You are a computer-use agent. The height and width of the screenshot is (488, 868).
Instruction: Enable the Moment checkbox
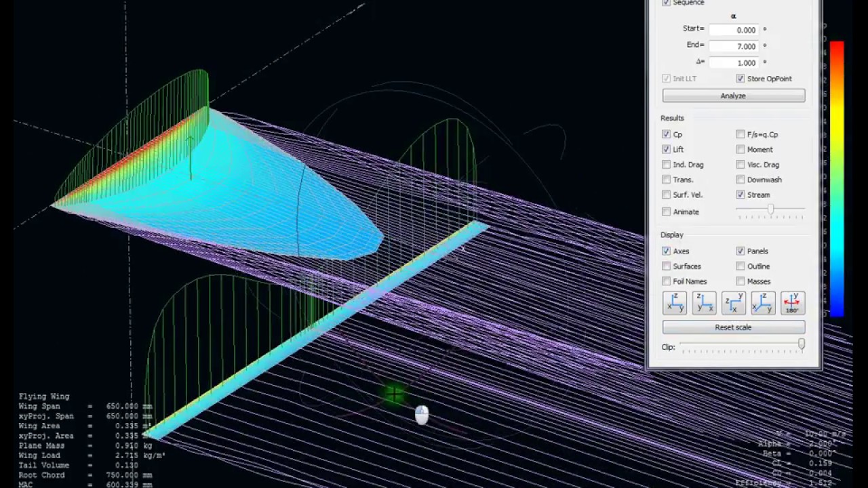741,149
